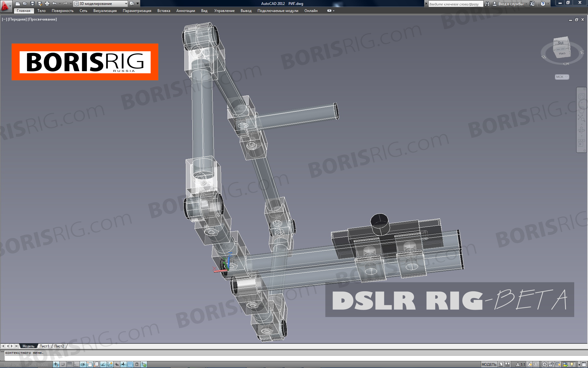Image resolution: width=588 pixels, height=368 pixels.
Task: Open the Workspace Switching gear icon
Action: (545, 364)
